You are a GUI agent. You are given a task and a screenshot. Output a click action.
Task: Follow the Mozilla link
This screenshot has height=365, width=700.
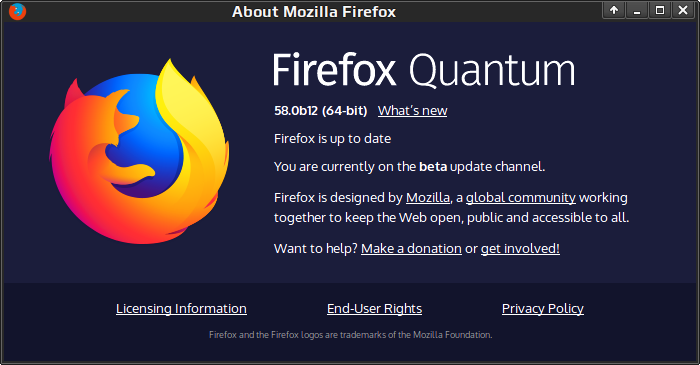coord(428,198)
